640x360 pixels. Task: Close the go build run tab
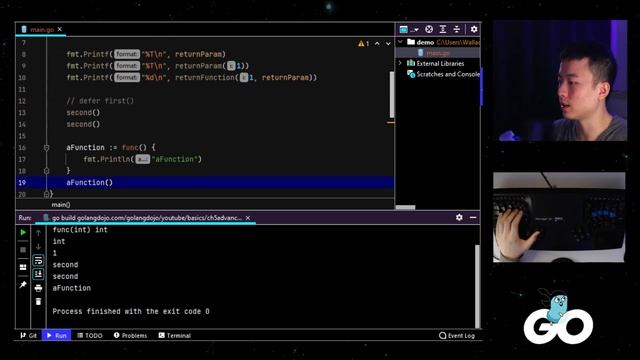(x=248, y=218)
